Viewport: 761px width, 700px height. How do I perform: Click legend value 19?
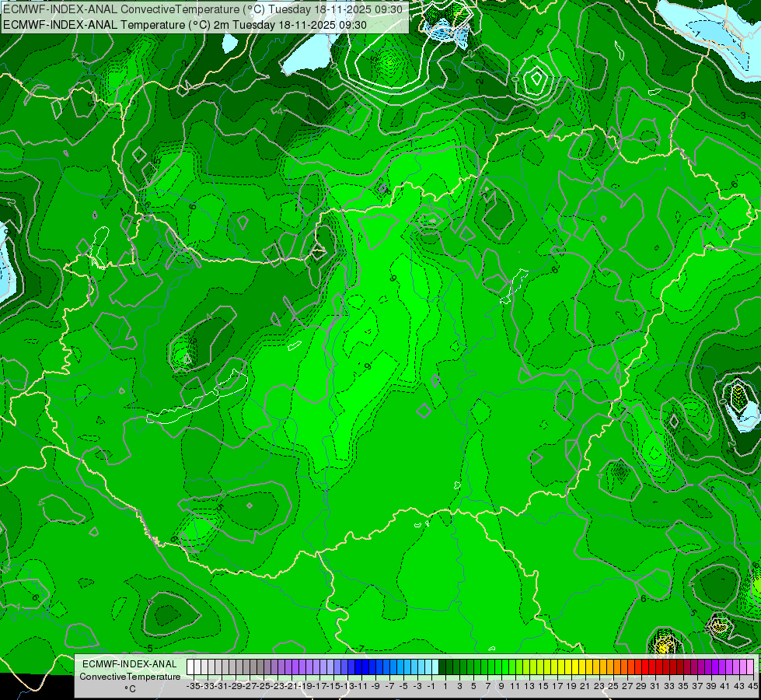pyautogui.click(x=571, y=686)
